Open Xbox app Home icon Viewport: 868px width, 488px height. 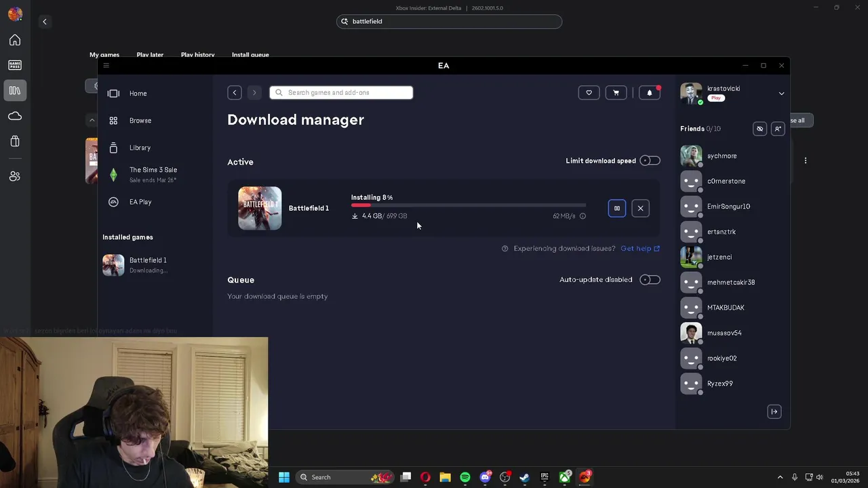[15, 41]
